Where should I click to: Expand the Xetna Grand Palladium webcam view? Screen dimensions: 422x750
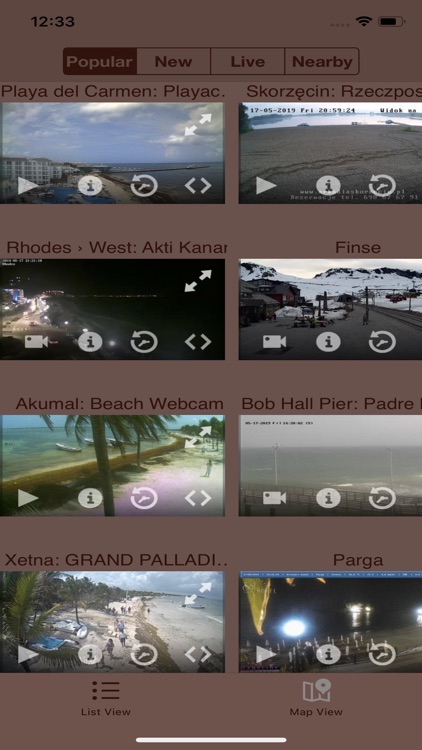pyautogui.click(x=198, y=593)
